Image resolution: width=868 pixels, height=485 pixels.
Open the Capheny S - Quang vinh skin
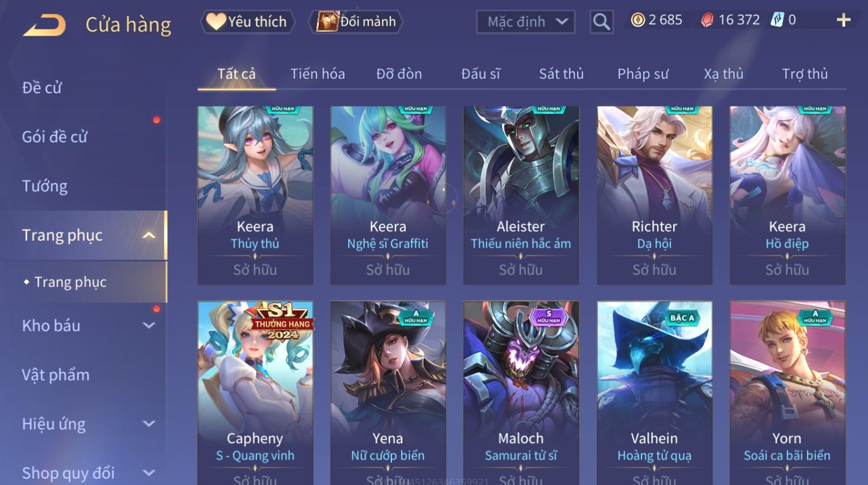tap(255, 393)
